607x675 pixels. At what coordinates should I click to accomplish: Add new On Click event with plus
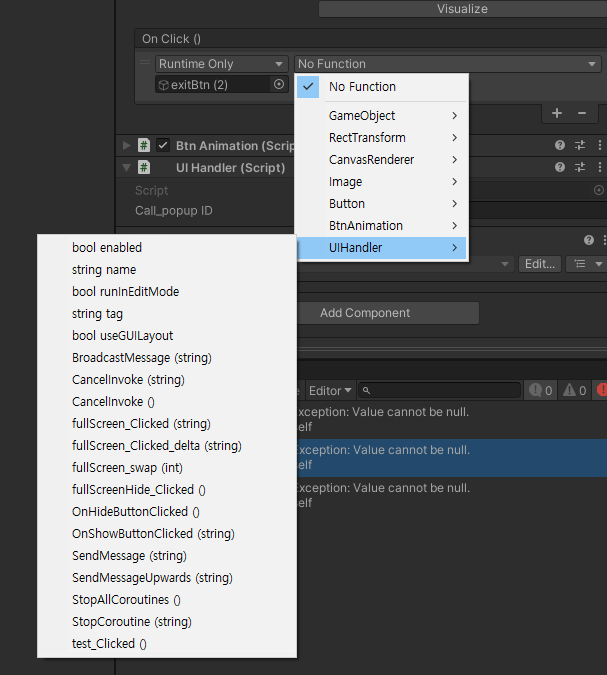tap(557, 113)
